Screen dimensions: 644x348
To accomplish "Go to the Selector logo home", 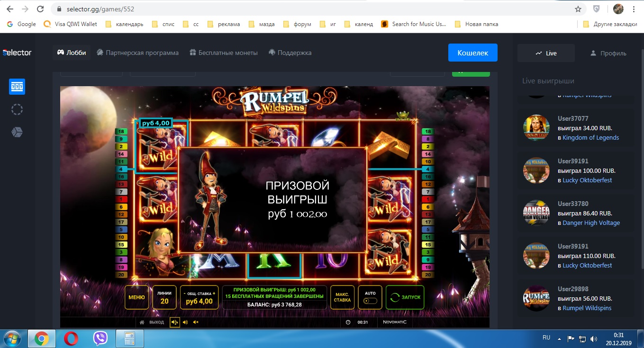I will pos(17,53).
